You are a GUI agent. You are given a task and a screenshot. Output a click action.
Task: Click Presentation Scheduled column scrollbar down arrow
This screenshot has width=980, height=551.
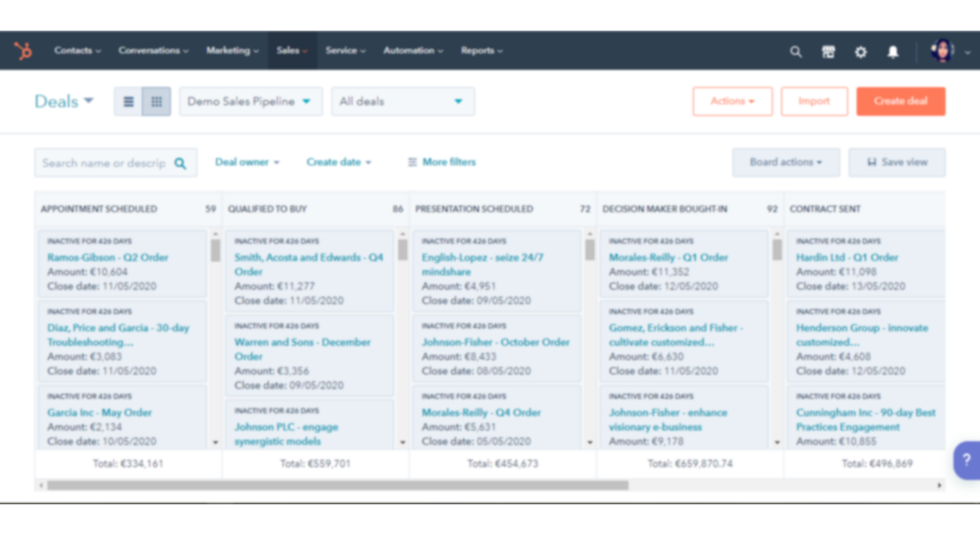point(590,443)
